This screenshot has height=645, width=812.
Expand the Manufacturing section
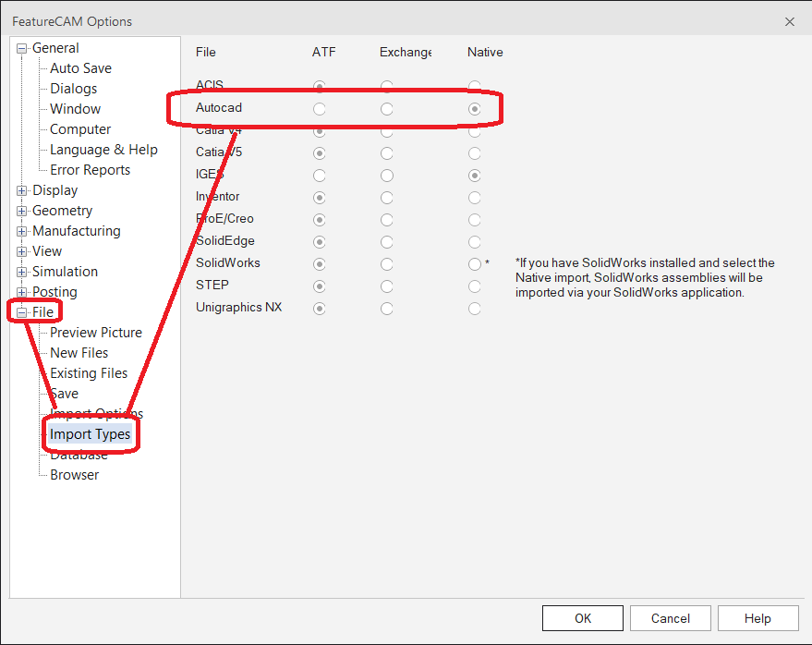pos(20,230)
